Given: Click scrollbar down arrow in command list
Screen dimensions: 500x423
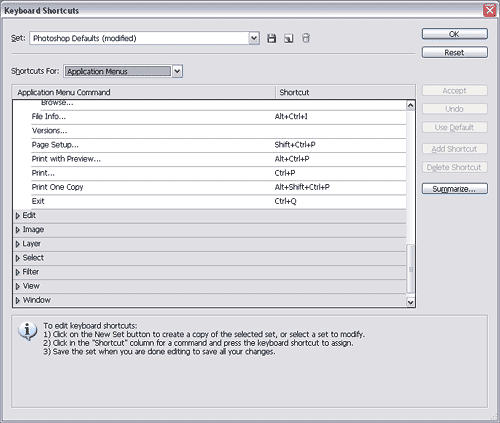Looking at the screenshot, I should click(x=411, y=302).
